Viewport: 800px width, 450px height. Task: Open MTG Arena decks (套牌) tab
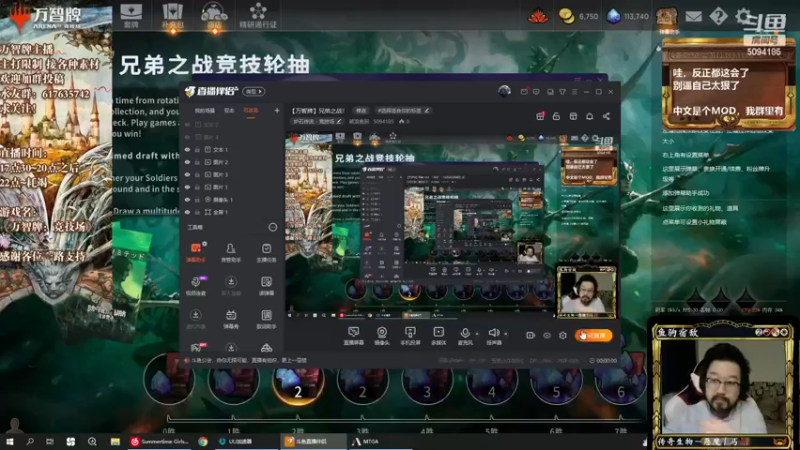131,15
